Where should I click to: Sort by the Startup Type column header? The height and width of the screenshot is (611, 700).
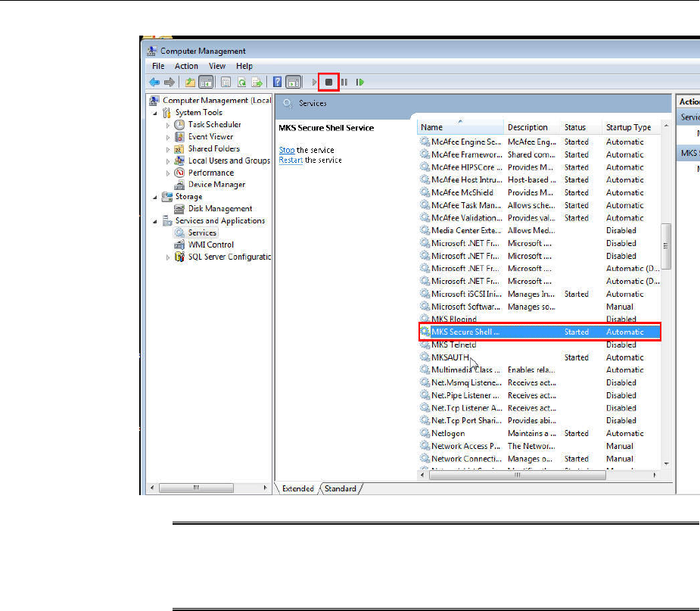click(x=631, y=127)
